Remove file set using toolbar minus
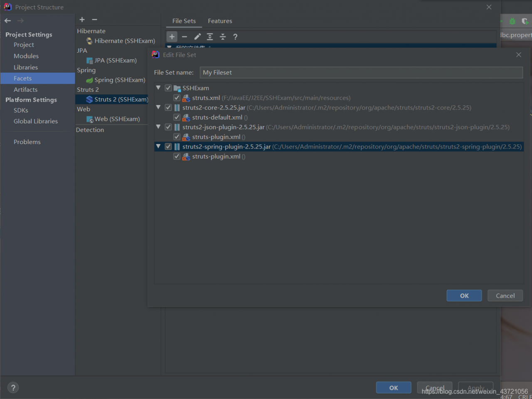This screenshot has height=399, width=532. pos(185,37)
